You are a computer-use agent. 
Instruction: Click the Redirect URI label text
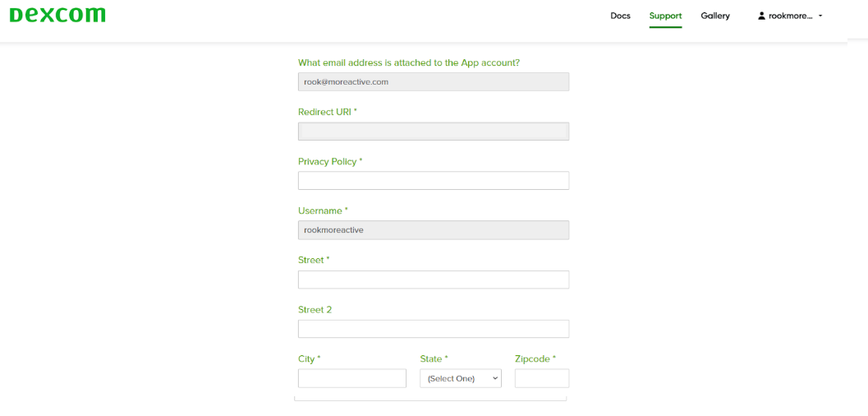pyautogui.click(x=327, y=112)
